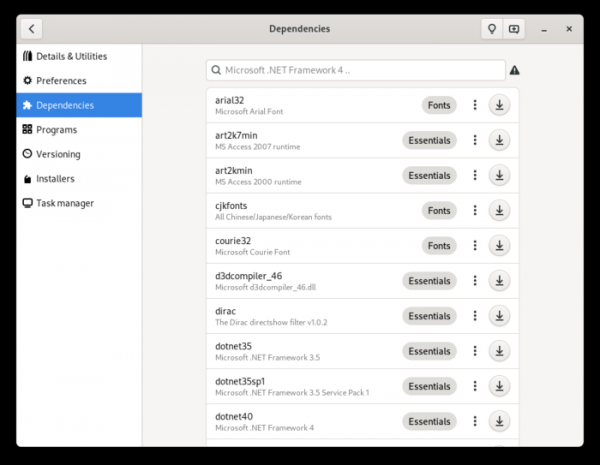Click the lightbulb documentation icon
600x465 pixels.
coord(491,29)
